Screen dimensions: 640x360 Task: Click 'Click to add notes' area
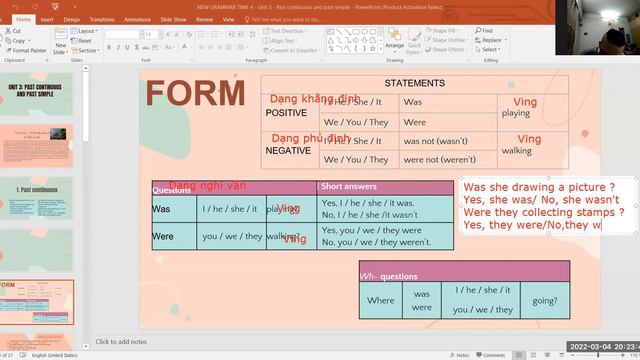[x=121, y=342]
